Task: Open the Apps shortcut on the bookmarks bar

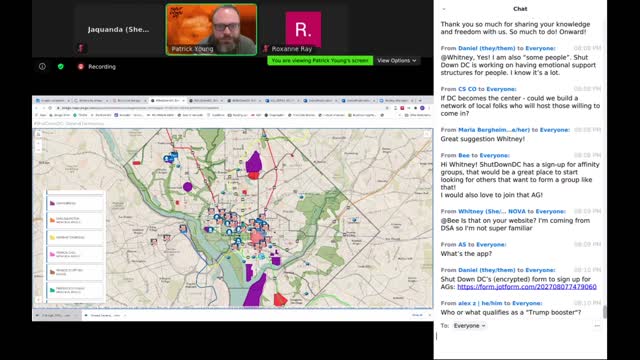Action: [x=40, y=116]
